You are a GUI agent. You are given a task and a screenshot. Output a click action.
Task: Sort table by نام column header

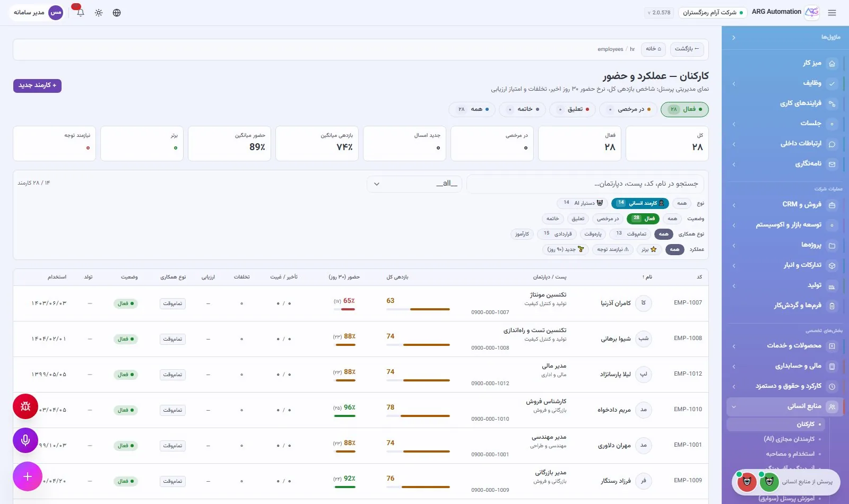(647, 277)
